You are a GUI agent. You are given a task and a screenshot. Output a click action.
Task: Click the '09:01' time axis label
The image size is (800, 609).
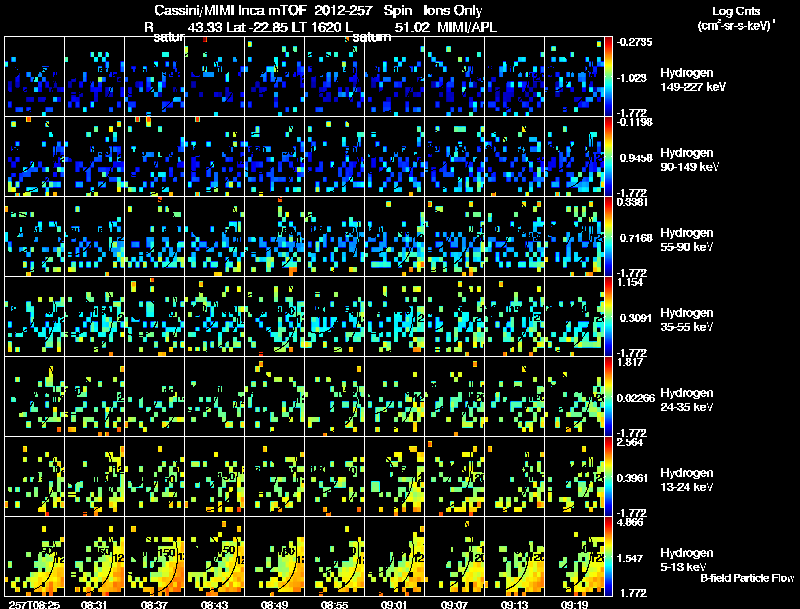tap(394, 604)
